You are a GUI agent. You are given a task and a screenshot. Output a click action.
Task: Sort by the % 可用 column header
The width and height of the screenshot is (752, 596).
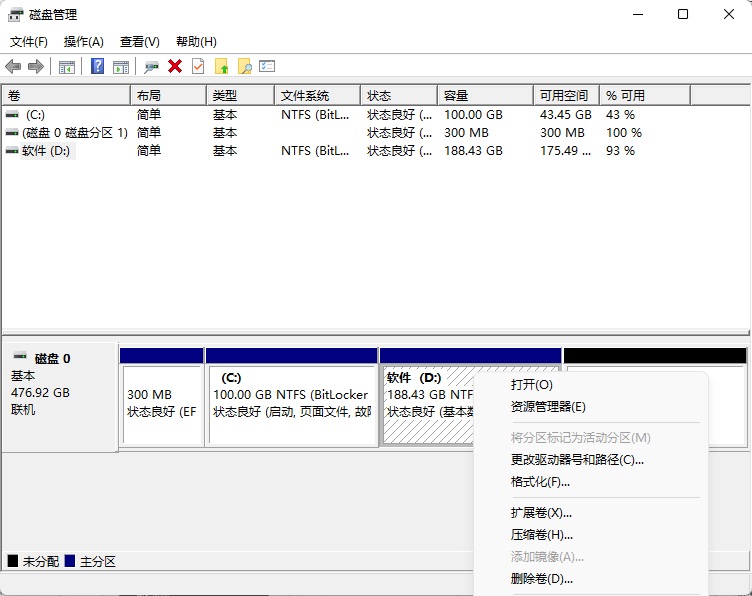(x=645, y=95)
